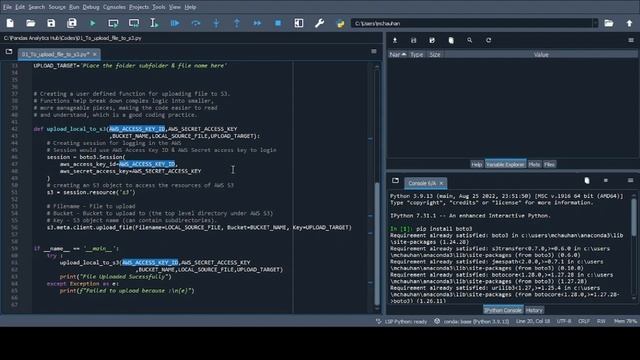This screenshot has height=360, width=640.
Task: Click the Run current cell icon
Action: click(113, 23)
